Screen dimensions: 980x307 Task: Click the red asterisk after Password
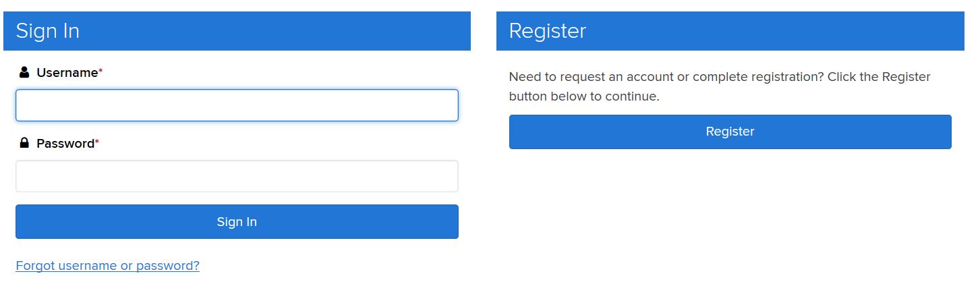click(97, 142)
